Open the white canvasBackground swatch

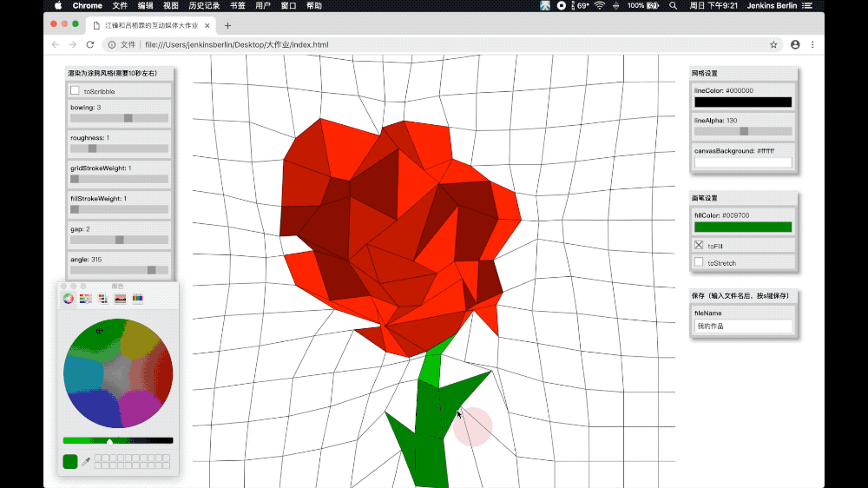[x=743, y=162]
